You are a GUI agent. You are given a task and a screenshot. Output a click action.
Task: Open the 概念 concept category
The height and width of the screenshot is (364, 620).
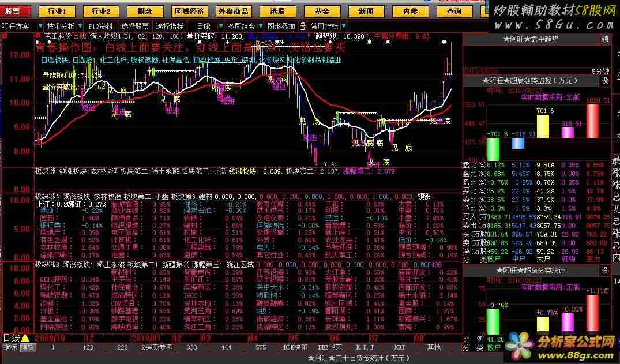[x=145, y=12]
